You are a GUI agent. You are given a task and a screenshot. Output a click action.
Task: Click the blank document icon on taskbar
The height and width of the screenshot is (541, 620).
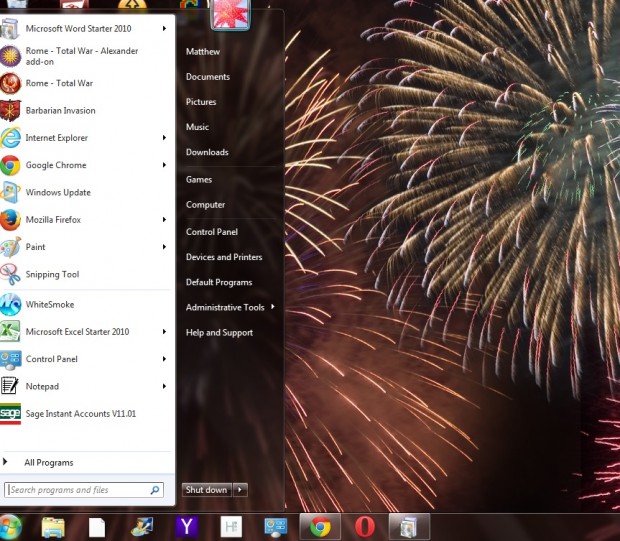point(97,528)
